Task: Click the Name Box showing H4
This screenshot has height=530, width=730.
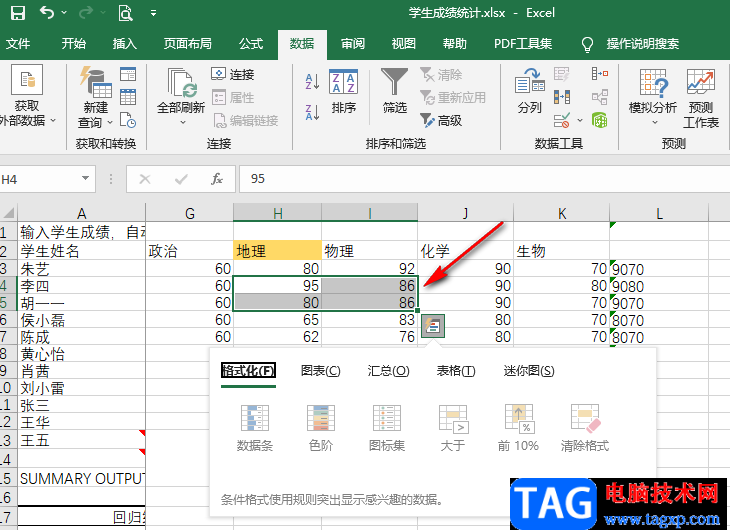Action: [x=40, y=179]
